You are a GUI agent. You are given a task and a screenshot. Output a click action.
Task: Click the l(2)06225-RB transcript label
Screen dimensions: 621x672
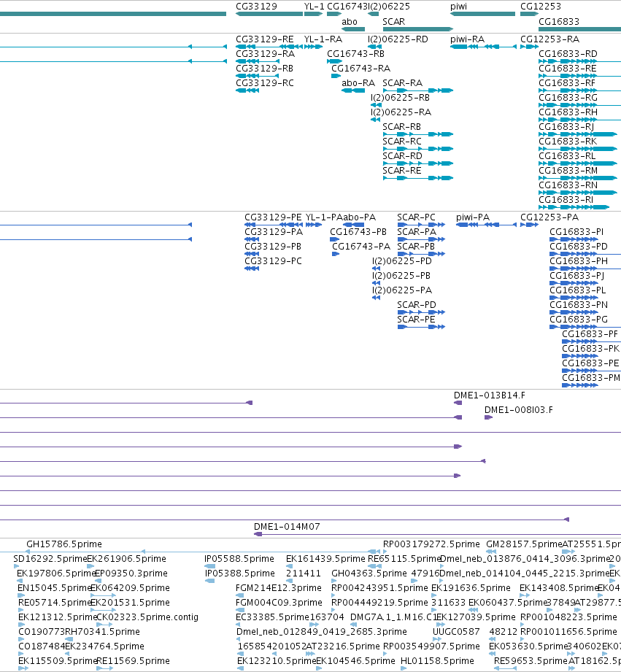(401, 97)
